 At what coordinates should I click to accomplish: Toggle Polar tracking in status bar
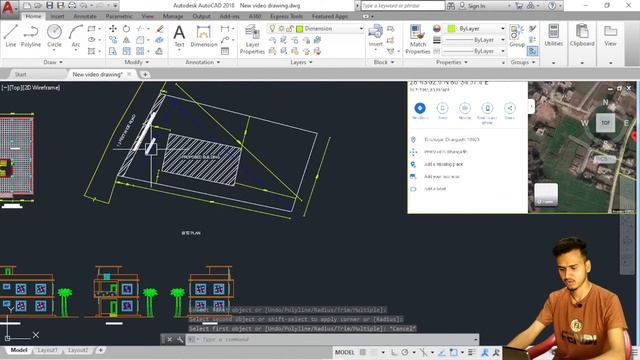point(404,352)
